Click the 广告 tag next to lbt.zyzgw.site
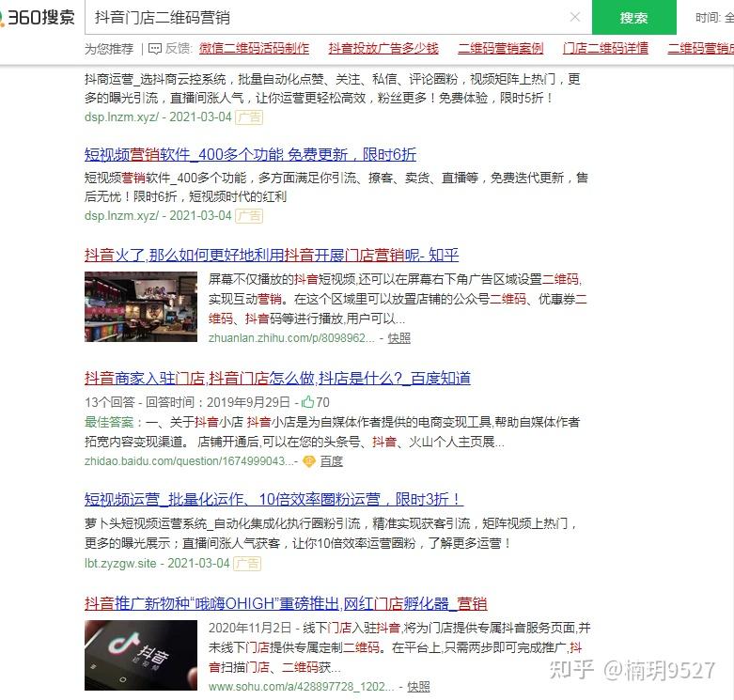The width and height of the screenshot is (734, 700). [x=247, y=564]
